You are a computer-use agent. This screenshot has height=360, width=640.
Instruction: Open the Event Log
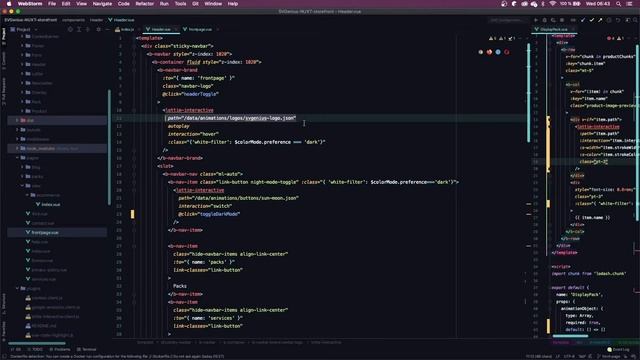pos(618,349)
